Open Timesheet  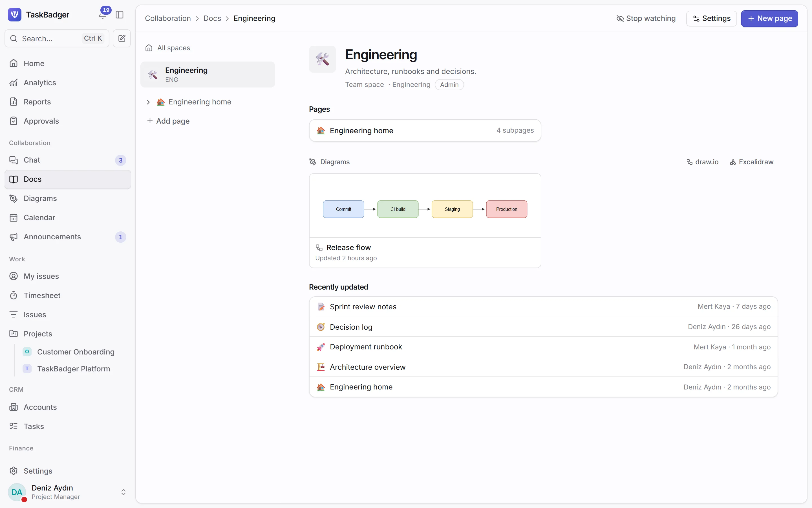point(67,295)
